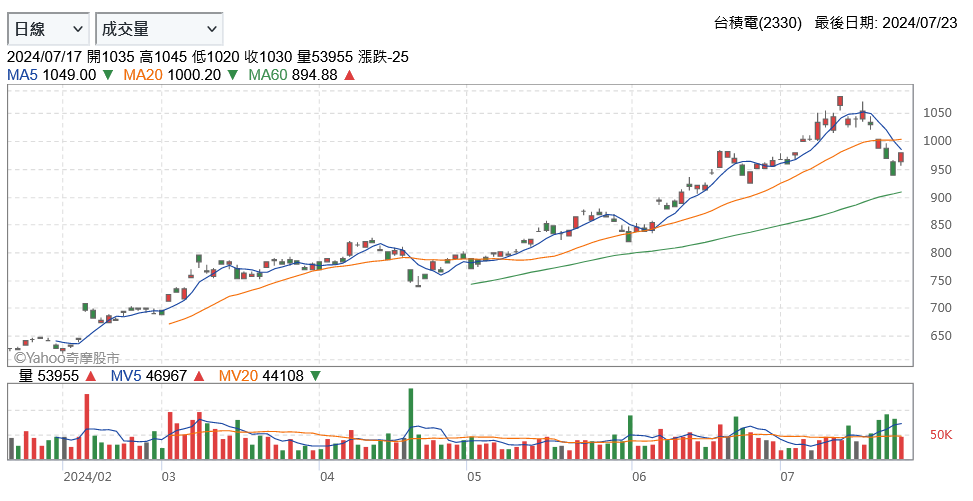The width and height of the screenshot is (973, 501).
Task: Click the MV5 46967 volume label
Action: pyautogui.click(x=149, y=376)
